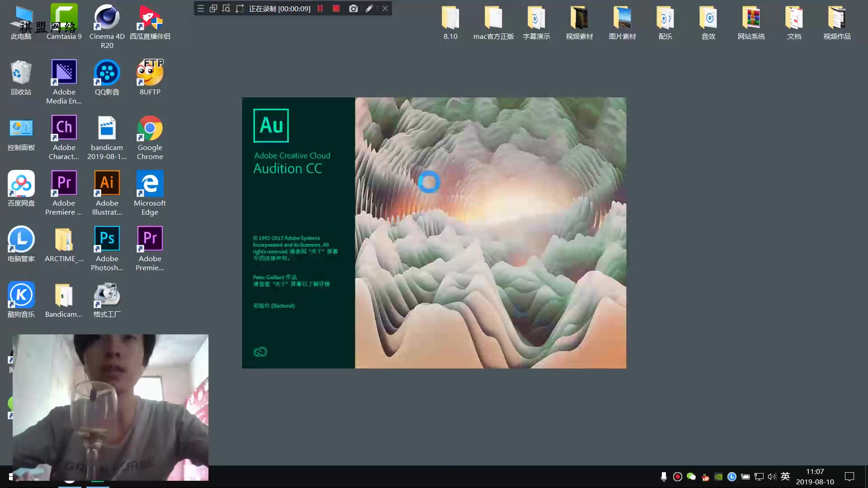Launch the 格式工厂 shortcut
This screenshot has height=488, width=868.
(x=107, y=300)
